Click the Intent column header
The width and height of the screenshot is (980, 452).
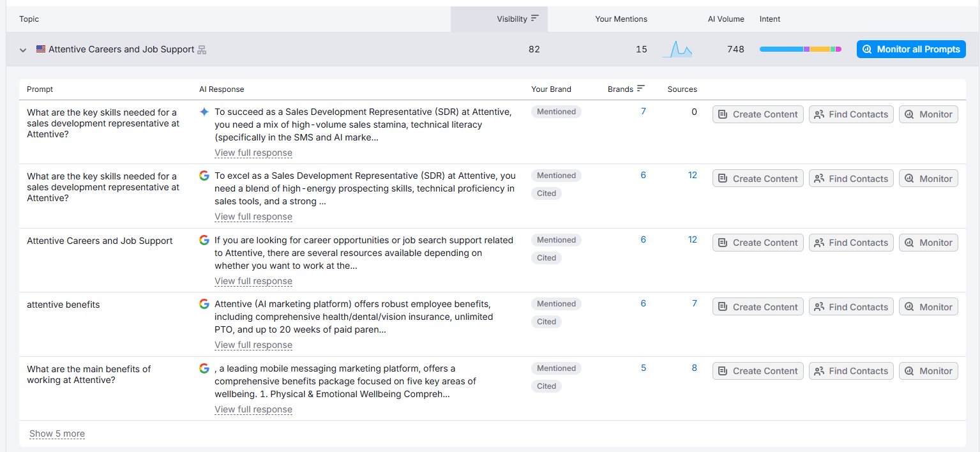770,19
